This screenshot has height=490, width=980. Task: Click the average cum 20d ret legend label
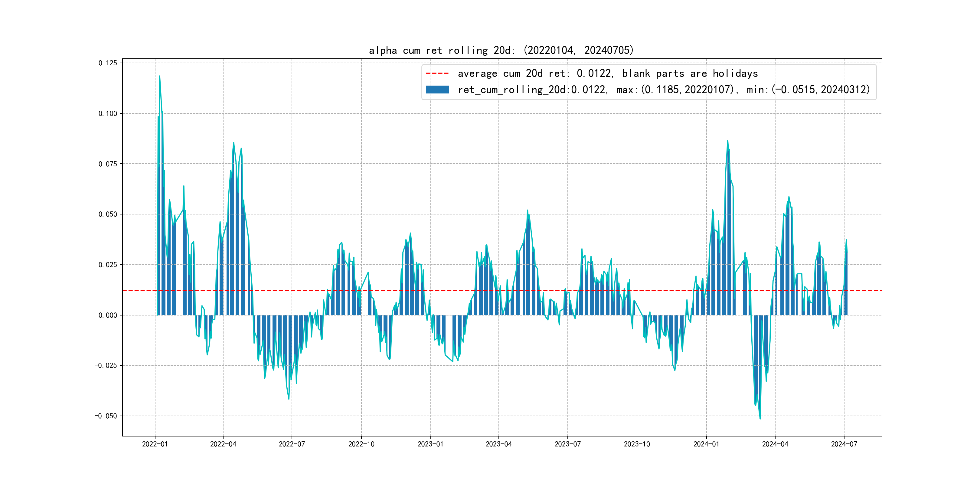coord(608,73)
